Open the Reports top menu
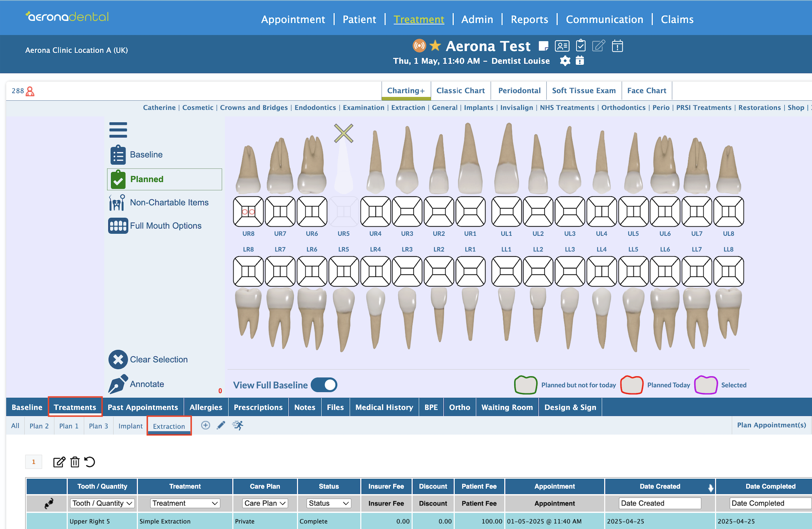 point(529,19)
